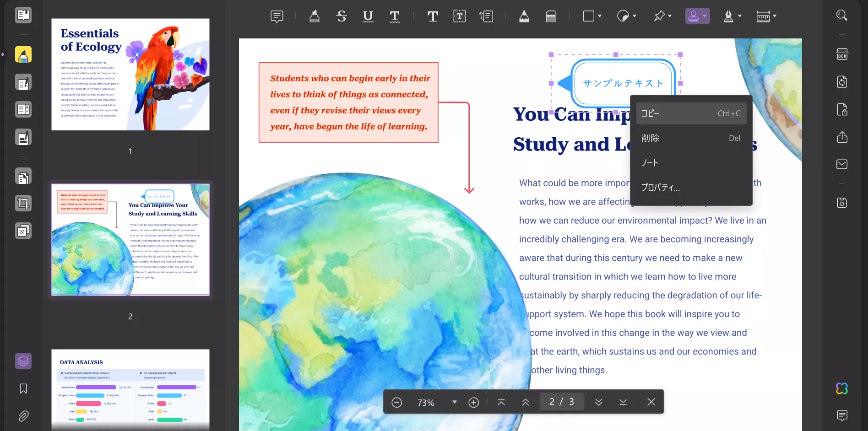The width and height of the screenshot is (868, 431).
Task: Select the comment note tool in toolbar
Action: 277,16
